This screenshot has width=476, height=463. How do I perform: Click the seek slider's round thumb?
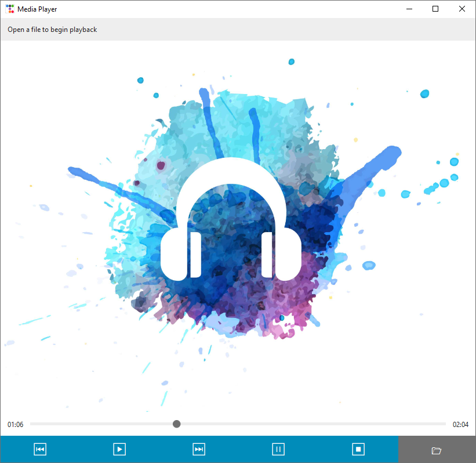coord(177,424)
